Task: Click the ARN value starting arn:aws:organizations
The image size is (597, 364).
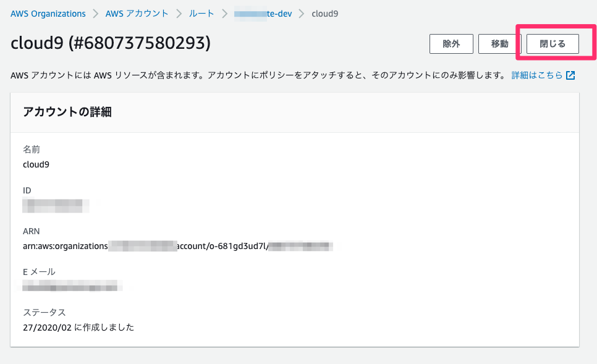Action: [178, 247]
